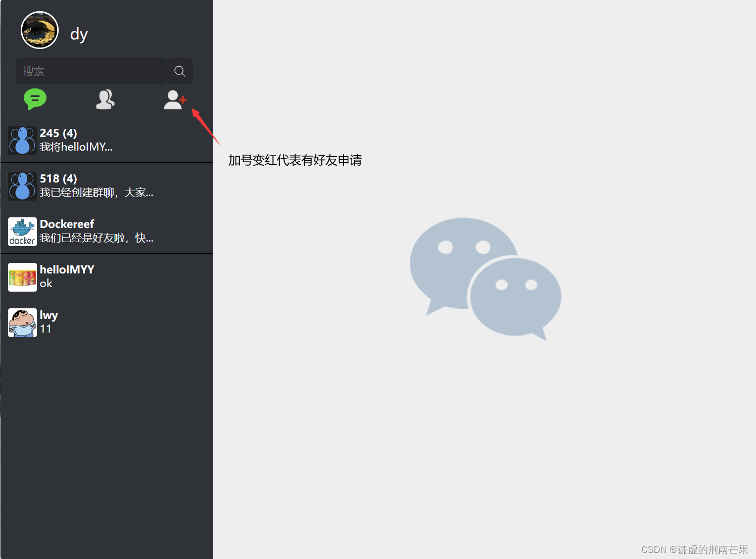Click the magnifier search button

point(180,71)
